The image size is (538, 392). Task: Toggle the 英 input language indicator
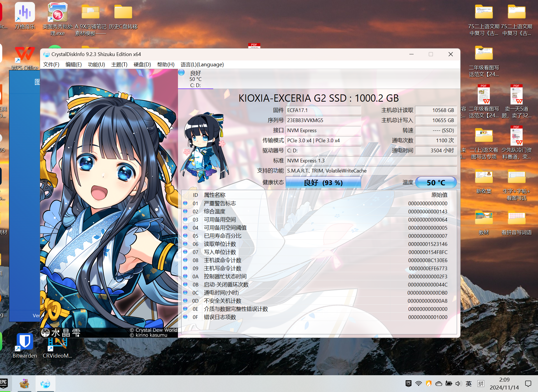(x=469, y=384)
